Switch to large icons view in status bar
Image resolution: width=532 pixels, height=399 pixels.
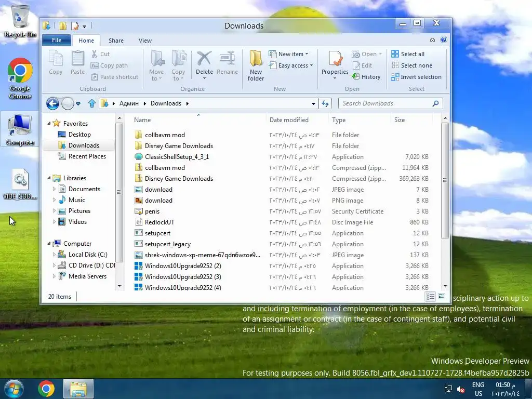pyautogui.click(x=442, y=297)
